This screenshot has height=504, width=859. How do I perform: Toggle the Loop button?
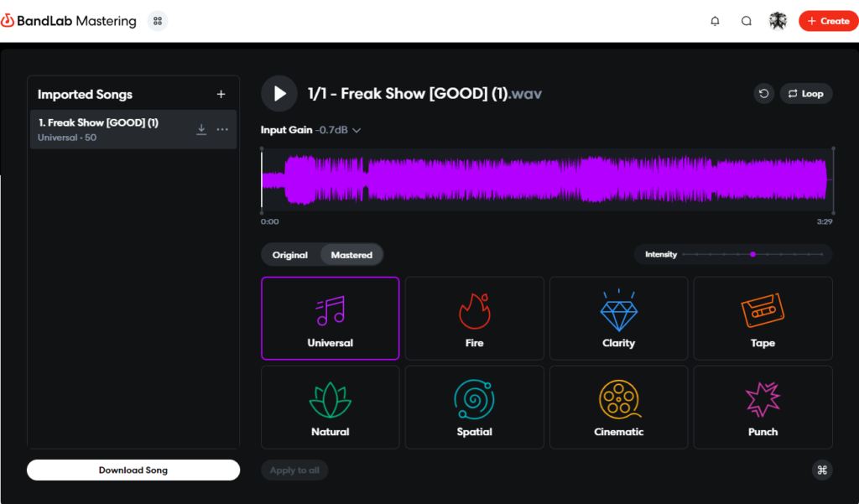pyautogui.click(x=806, y=94)
